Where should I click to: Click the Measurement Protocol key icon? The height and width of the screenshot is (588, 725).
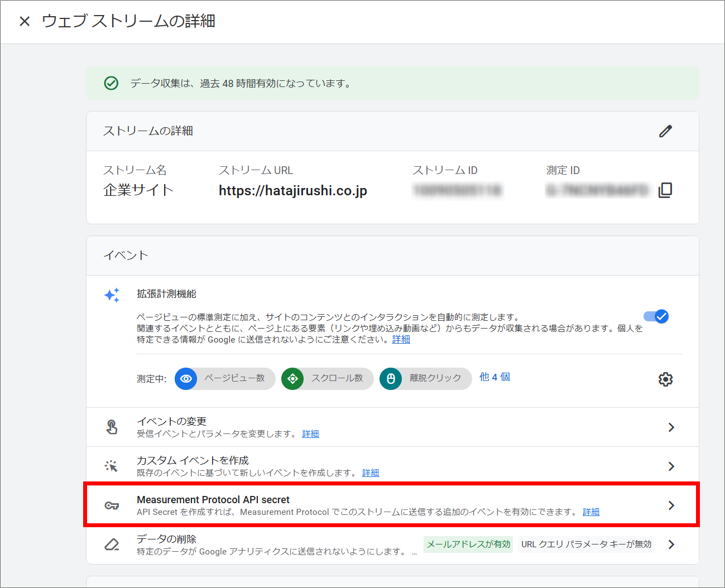coord(112,505)
